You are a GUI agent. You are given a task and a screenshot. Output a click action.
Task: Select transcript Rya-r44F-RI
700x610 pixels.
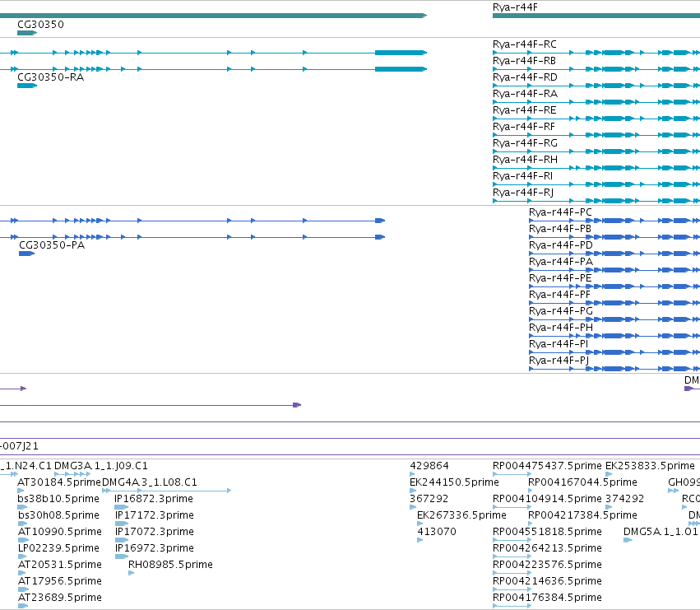(x=523, y=176)
